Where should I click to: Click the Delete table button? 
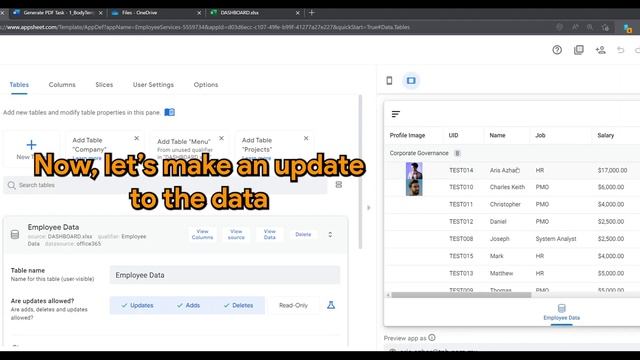(303, 234)
